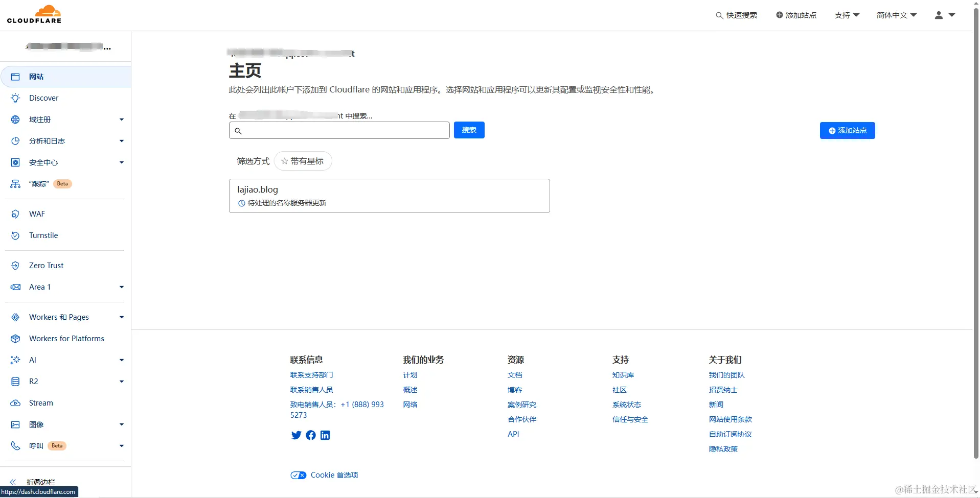Click the 图像 images icon
Viewport: 980px width, 498px height.
(x=15, y=424)
